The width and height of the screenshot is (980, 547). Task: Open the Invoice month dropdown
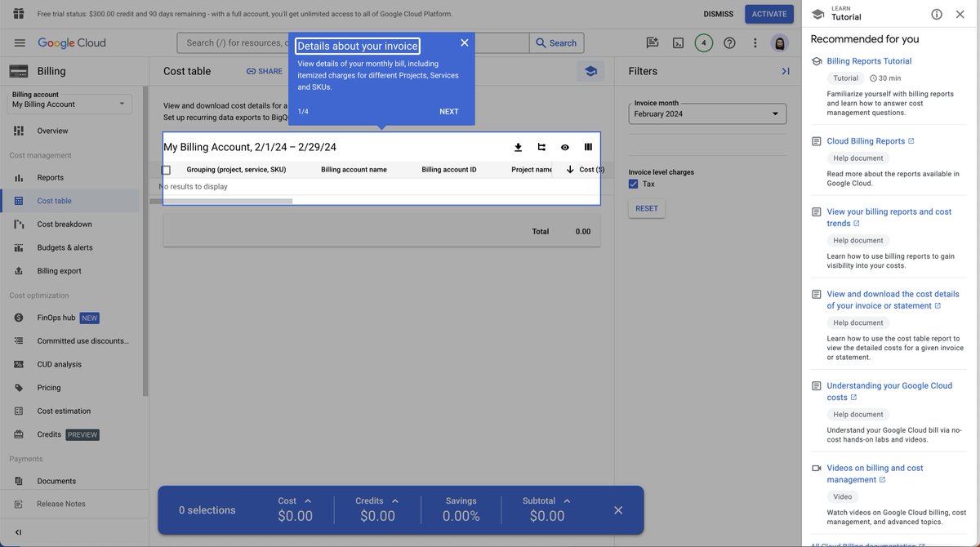point(707,113)
